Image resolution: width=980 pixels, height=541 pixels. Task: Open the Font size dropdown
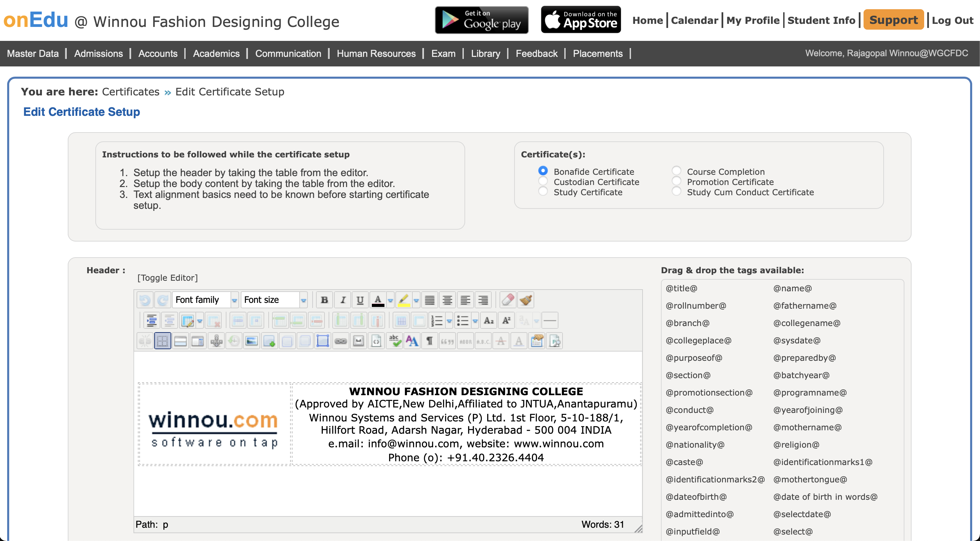pos(274,300)
